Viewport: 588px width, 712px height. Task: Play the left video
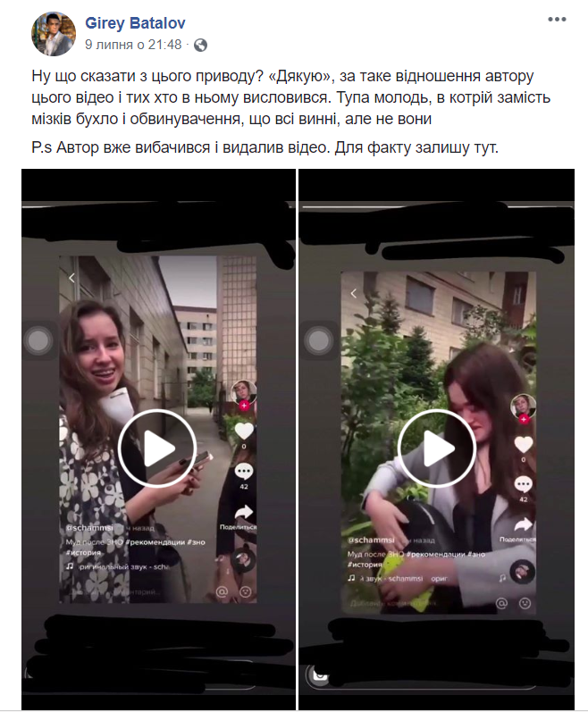pyautogui.click(x=157, y=448)
